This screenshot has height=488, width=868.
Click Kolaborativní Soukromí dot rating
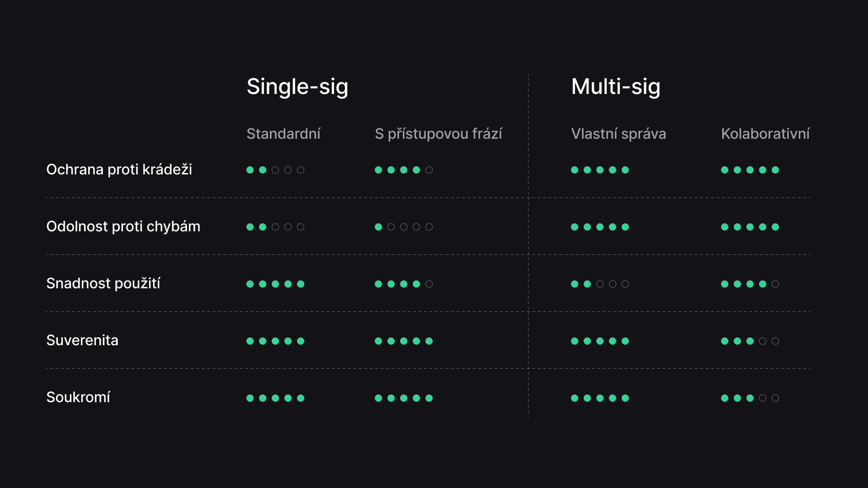pyautogui.click(x=750, y=398)
